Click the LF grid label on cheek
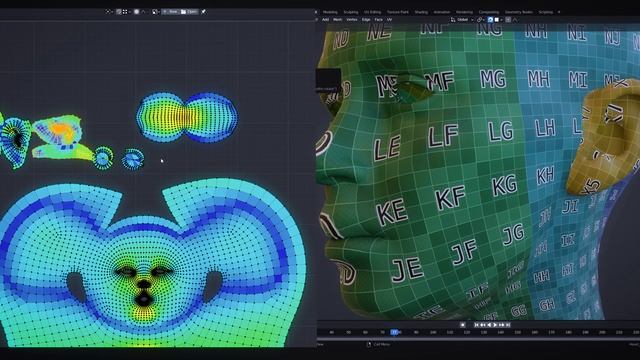Image resolution: width=640 pixels, height=360 pixels. coord(443,136)
